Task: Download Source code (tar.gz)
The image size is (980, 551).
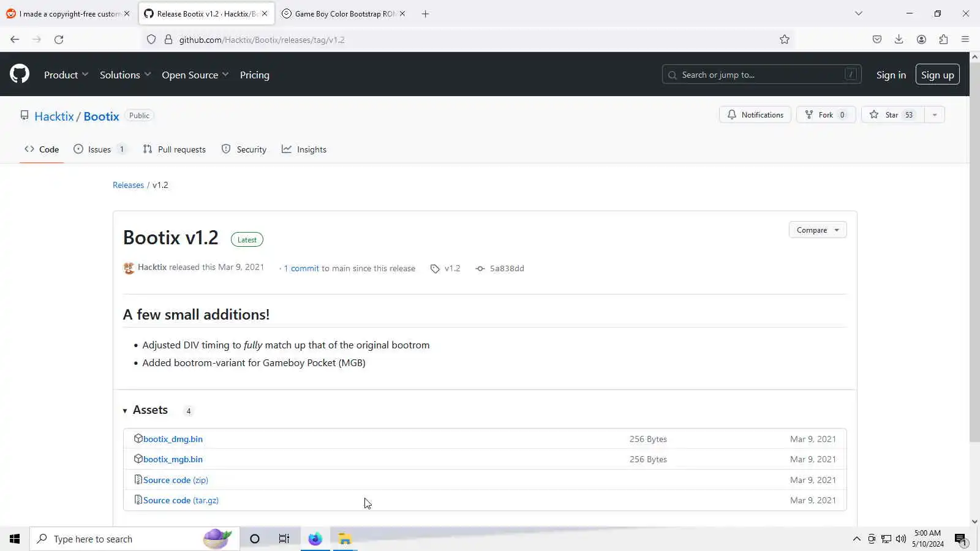Action: coord(181,500)
